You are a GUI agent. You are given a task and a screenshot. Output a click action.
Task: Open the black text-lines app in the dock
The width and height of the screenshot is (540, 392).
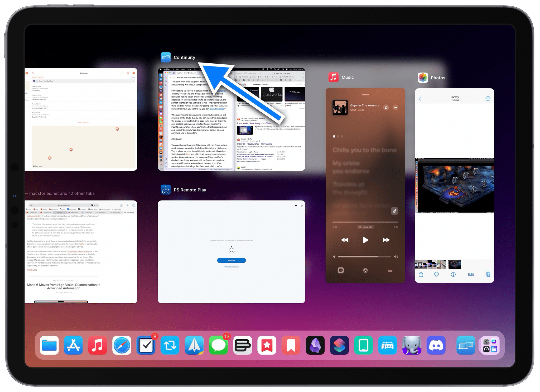point(243,345)
